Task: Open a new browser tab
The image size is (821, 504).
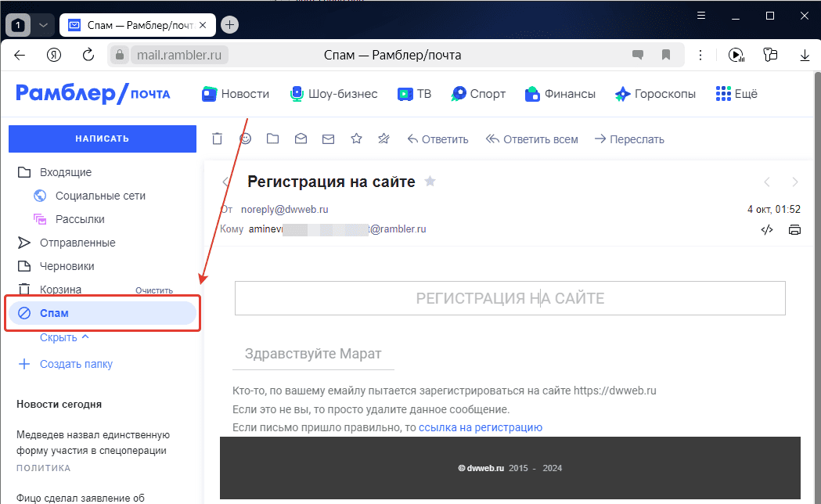Action: (x=229, y=24)
